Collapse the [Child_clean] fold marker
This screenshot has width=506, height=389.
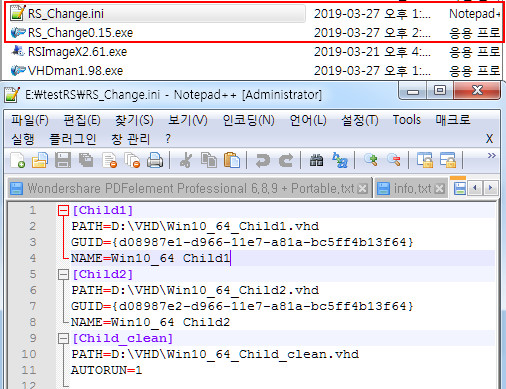tap(63, 338)
